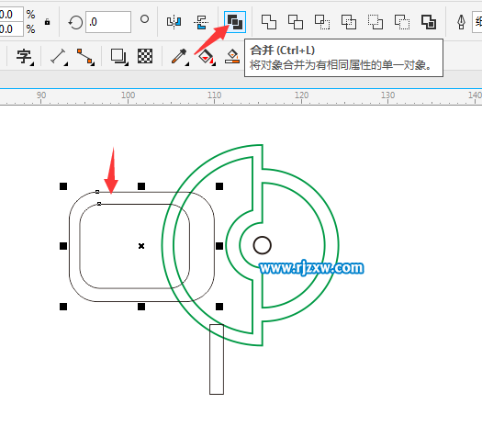Choose the Front minus back icon

pos(376,22)
